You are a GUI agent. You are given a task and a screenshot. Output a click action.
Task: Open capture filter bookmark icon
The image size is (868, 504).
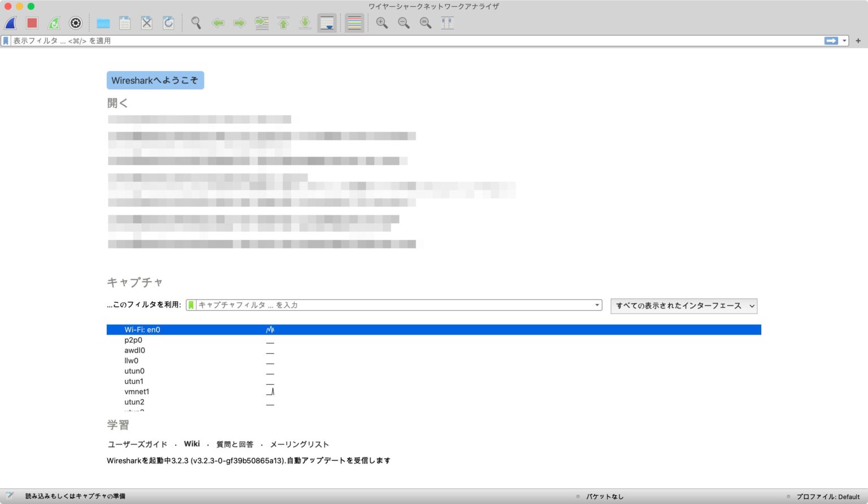point(191,305)
